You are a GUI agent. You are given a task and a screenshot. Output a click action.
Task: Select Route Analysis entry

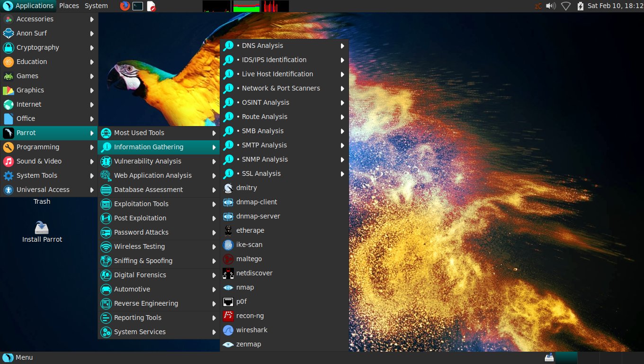click(285, 117)
